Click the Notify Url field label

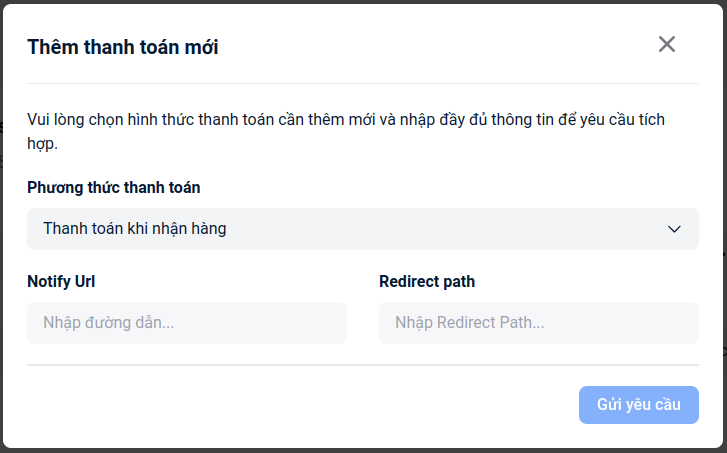click(62, 281)
